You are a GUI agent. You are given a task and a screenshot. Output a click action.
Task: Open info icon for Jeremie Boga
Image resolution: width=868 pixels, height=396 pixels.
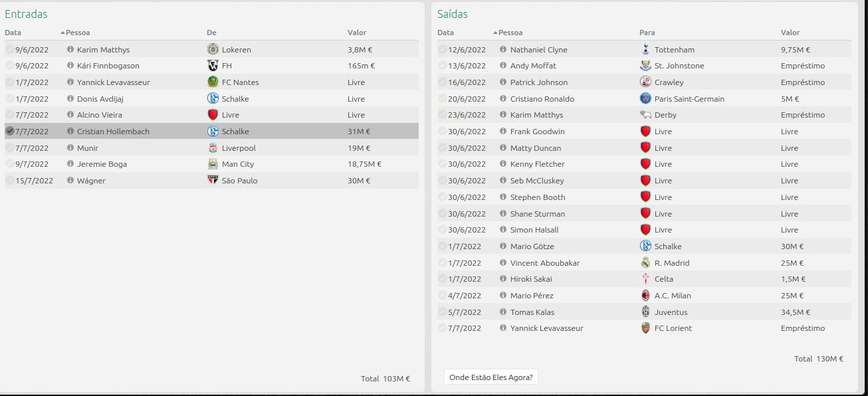tap(70, 164)
